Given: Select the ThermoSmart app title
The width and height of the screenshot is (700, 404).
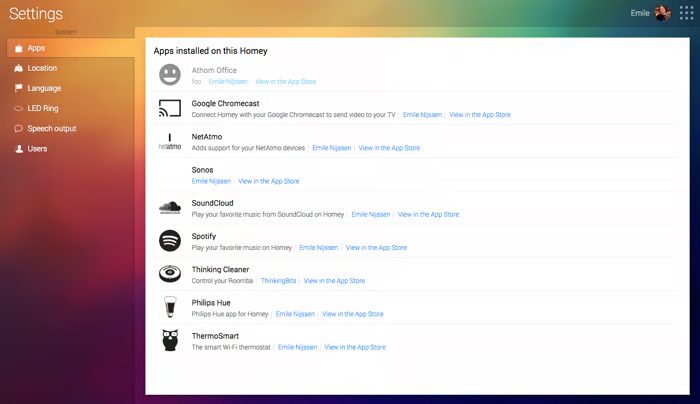Looking at the screenshot, I should (x=215, y=336).
